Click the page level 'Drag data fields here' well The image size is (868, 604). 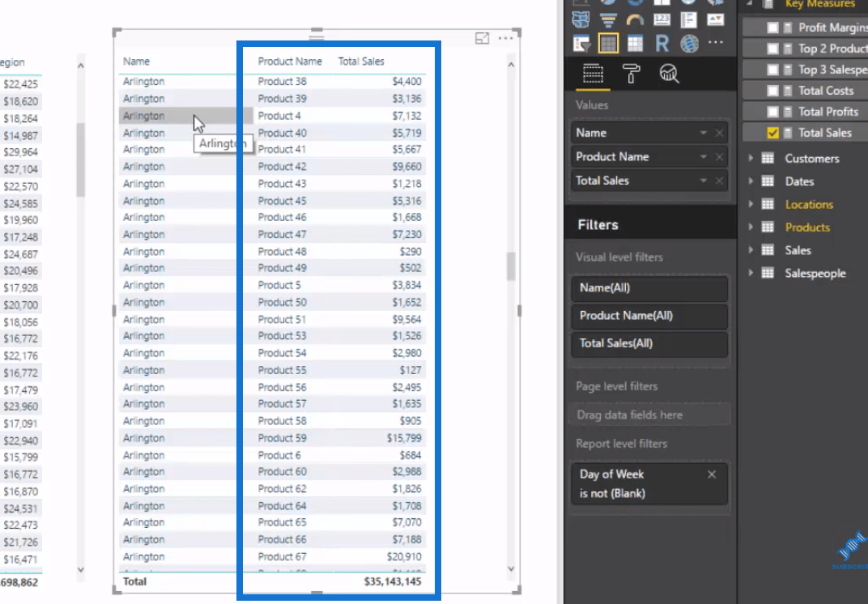click(649, 415)
